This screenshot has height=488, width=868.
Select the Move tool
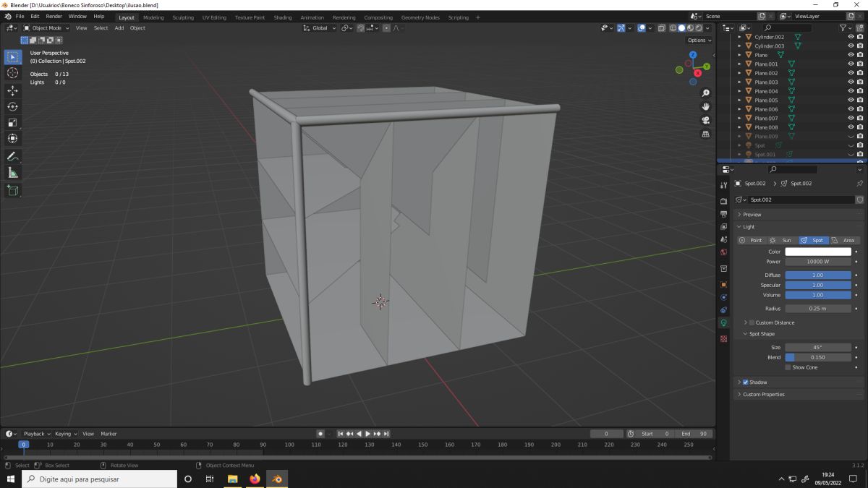[12, 90]
